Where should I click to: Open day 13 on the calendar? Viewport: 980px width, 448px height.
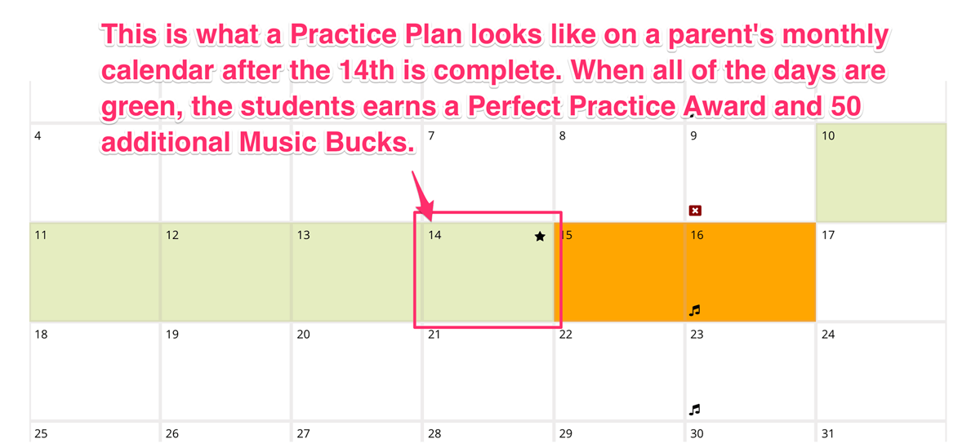tap(357, 272)
